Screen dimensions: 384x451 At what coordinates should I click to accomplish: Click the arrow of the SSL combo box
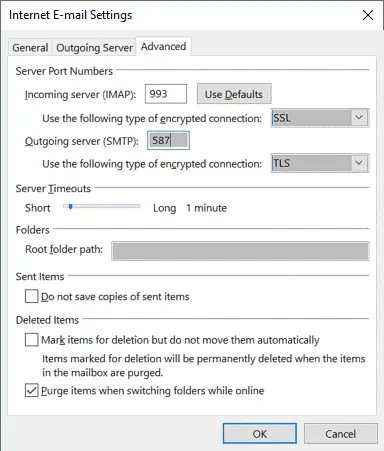[x=359, y=117]
